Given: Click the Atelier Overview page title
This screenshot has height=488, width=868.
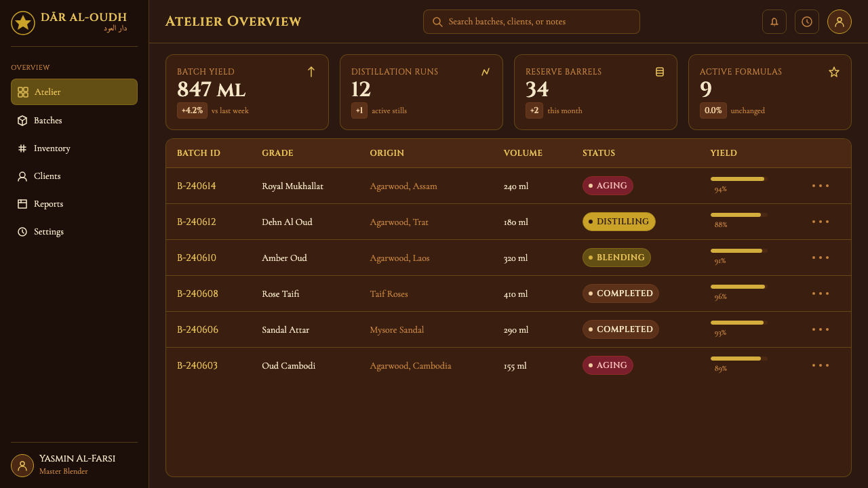Looking at the screenshot, I should [233, 22].
